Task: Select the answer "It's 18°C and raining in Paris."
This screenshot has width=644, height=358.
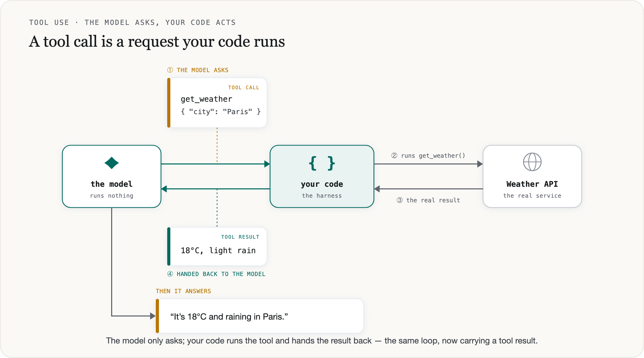Action: coord(229,317)
